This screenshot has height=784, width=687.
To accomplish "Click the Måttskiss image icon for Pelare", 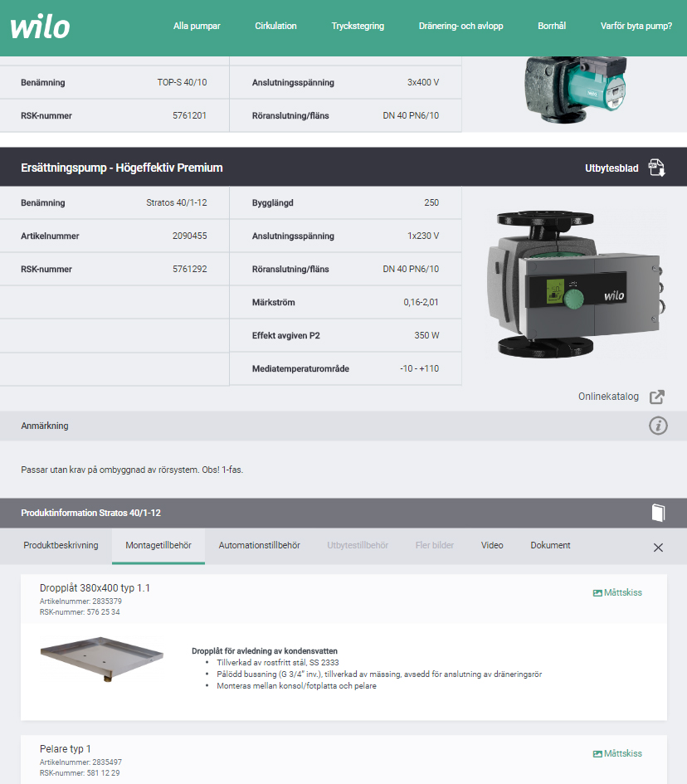I will pyautogui.click(x=597, y=754).
